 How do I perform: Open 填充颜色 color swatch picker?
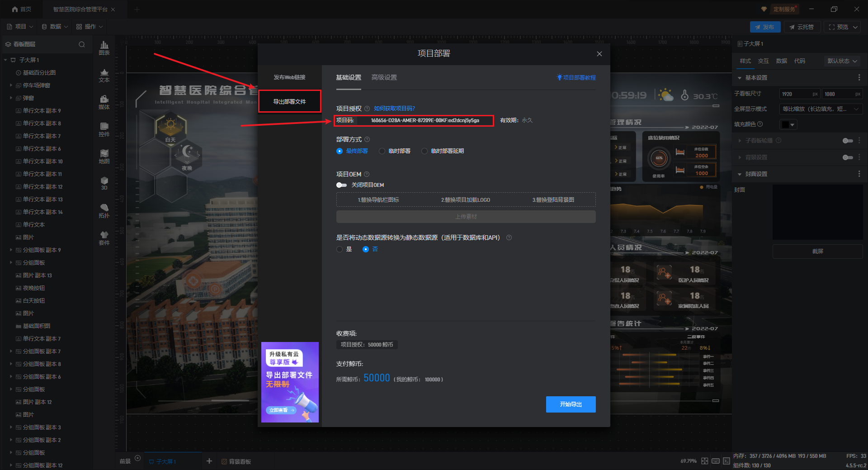[788, 124]
